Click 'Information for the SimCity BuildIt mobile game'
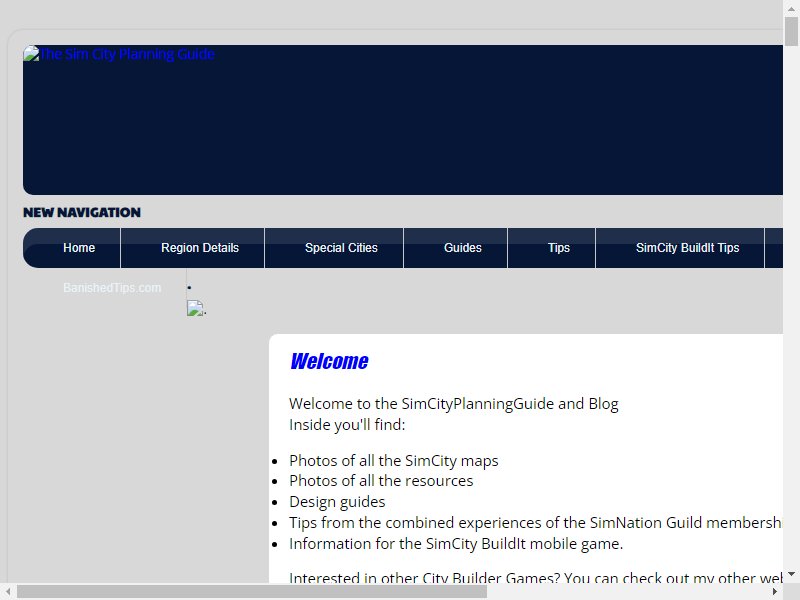 [x=456, y=544]
